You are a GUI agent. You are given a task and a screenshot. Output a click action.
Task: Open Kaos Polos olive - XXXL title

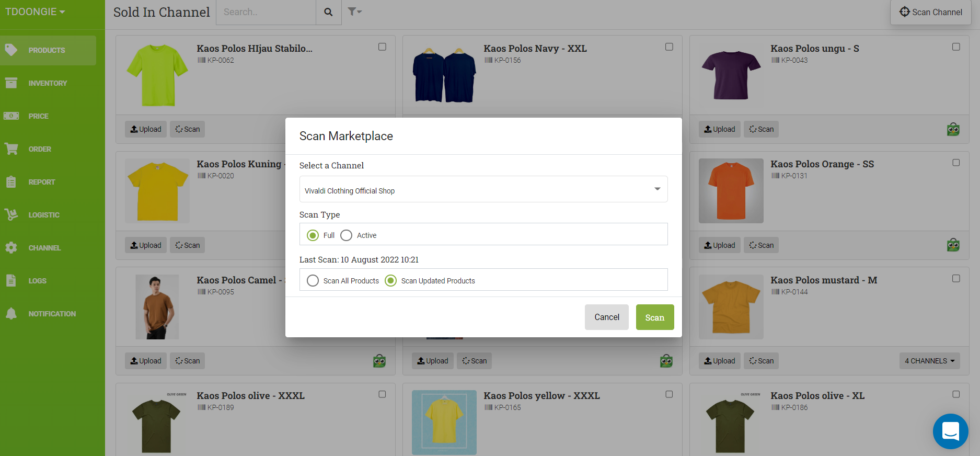coord(250,396)
